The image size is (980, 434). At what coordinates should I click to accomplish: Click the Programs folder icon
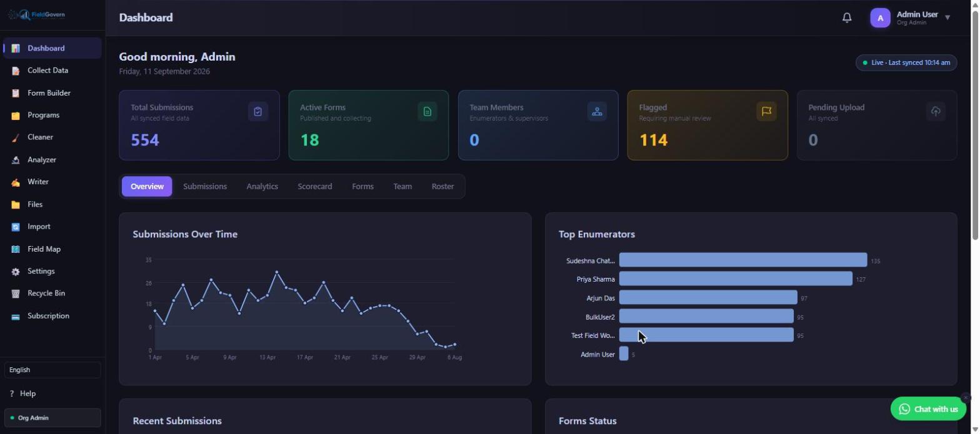(16, 116)
